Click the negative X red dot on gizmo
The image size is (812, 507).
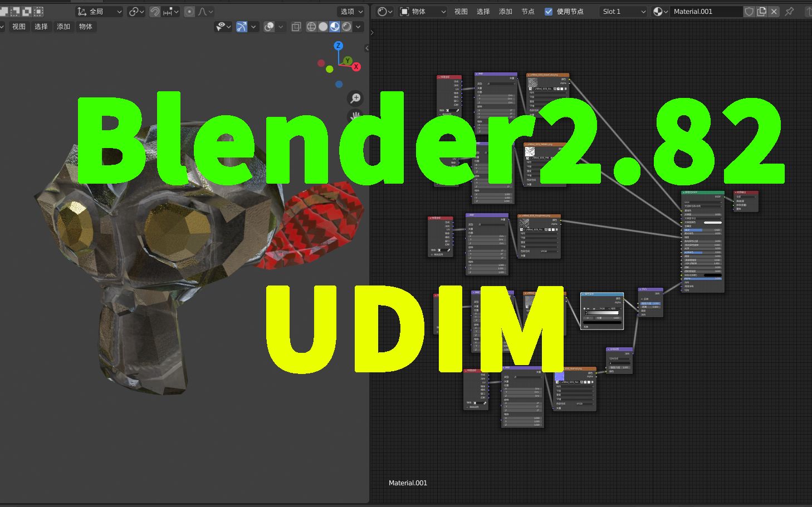[321, 63]
